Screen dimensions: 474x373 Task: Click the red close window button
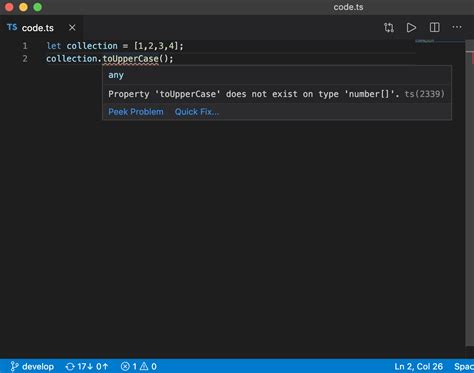point(9,7)
